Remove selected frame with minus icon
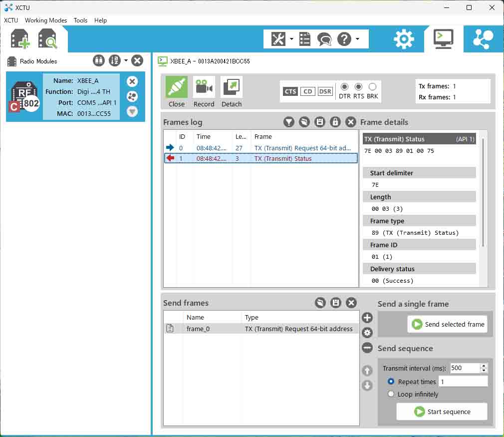The height and width of the screenshot is (437, 504). (367, 348)
